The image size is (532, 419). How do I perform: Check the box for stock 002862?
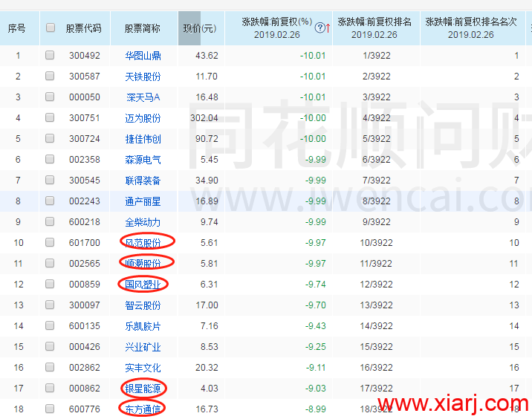(x=50, y=367)
